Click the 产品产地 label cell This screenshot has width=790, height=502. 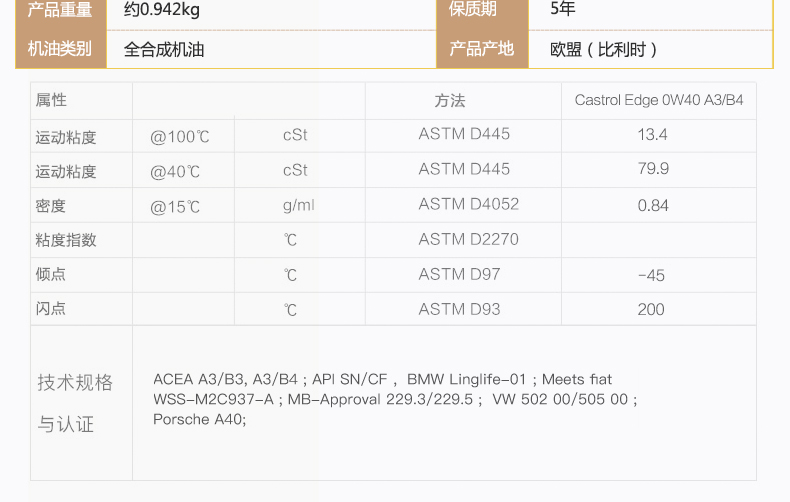(481, 48)
